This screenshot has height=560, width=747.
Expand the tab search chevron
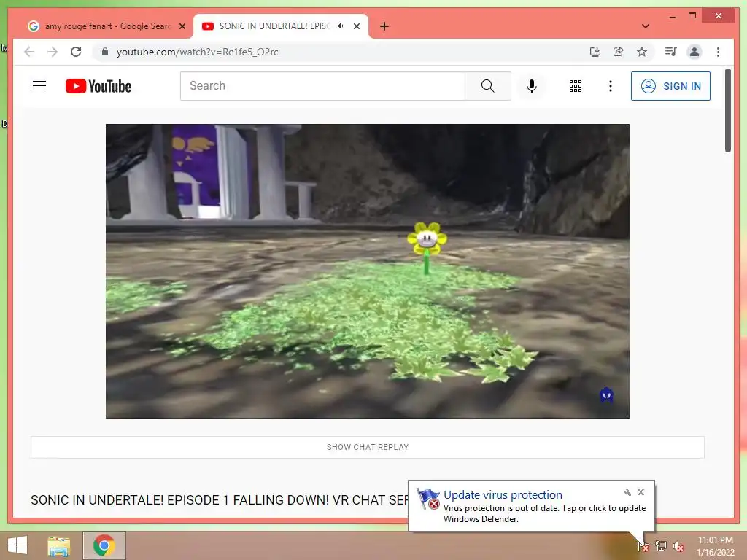click(646, 26)
